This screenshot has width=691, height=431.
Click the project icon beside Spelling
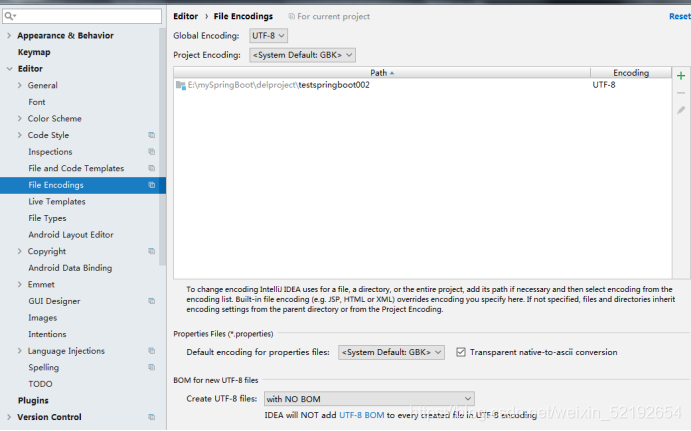coord(152,368)
